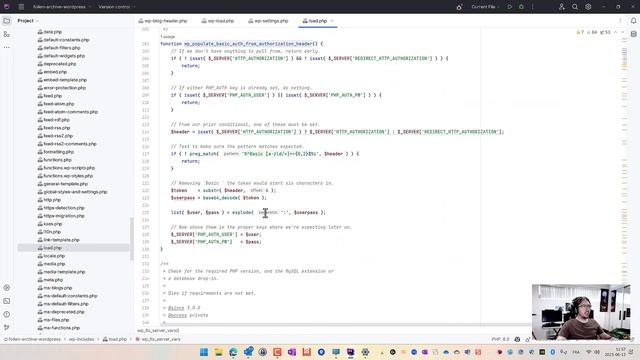Open the Current File run configuration dropdown
Viewport: 640px width, 360px height.
pyautogui.click(x=485, y=7)
